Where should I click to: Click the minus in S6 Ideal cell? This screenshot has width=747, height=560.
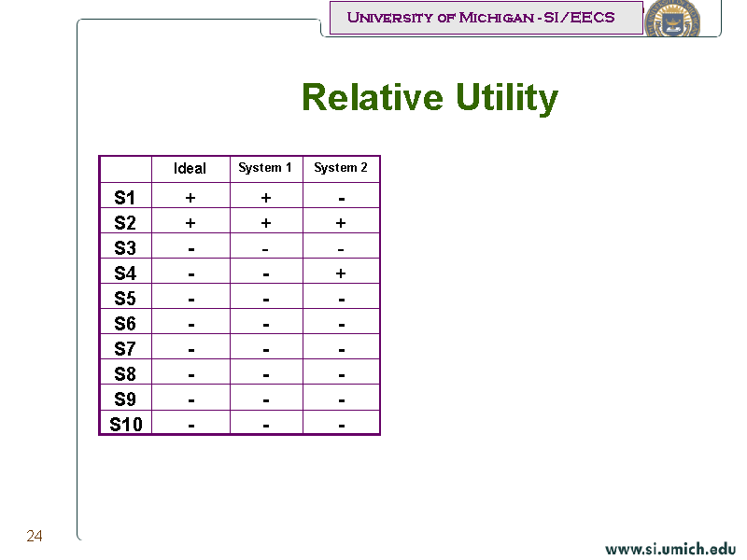click(x=191, y=325)
